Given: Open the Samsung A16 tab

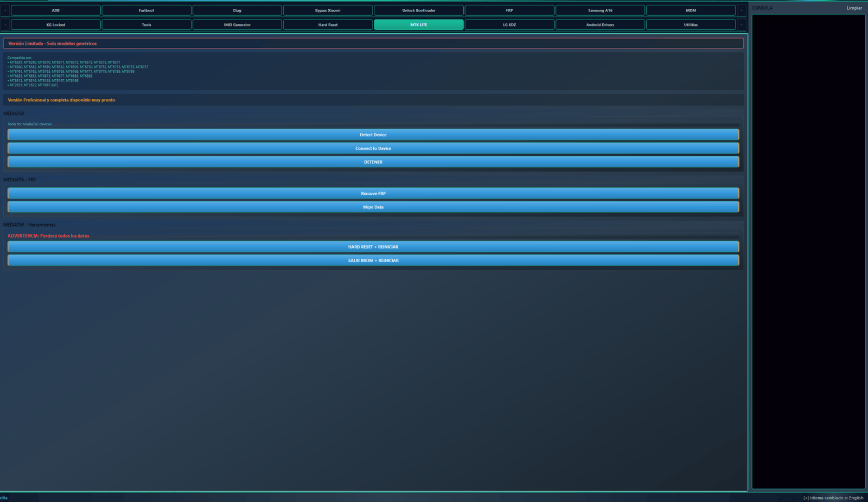Looking at the screenshot, I should 600,10.
